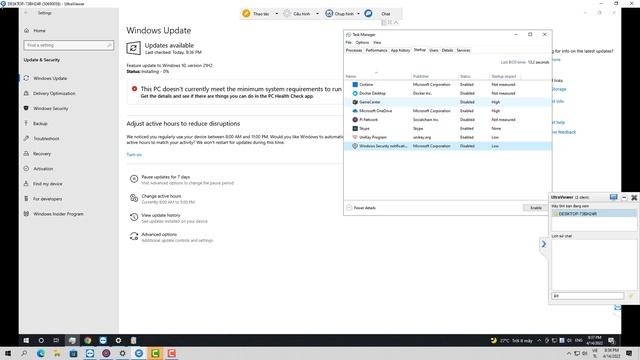This screenshot has height=360, width=640.
Task: Open the Thao tác actions menu icon
Action: click(x=246, y=13)
